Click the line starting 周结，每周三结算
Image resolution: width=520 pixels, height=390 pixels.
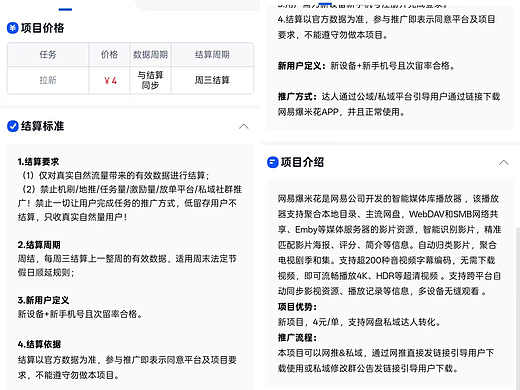(x=127, y=259)
